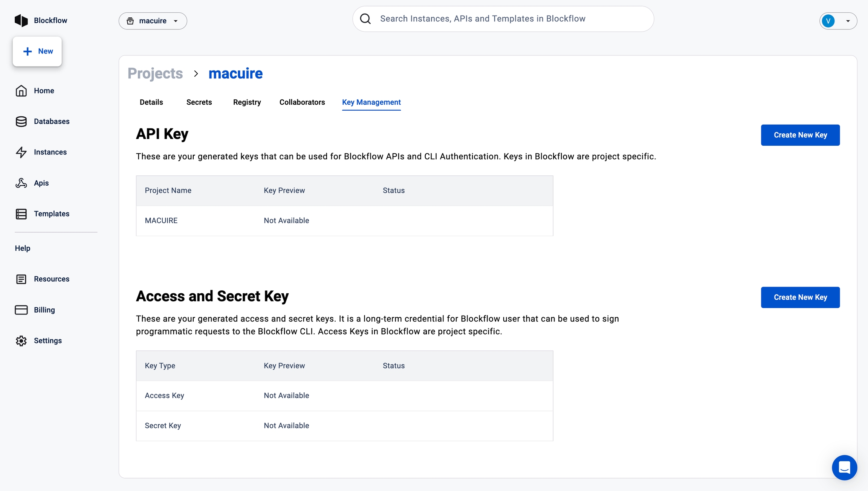Switch to the Secrets tab

coord(199,102)
